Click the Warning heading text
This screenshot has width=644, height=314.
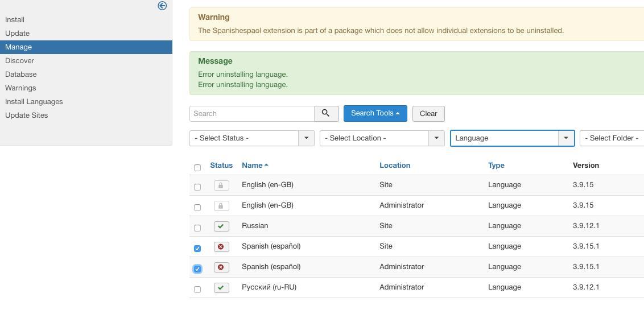pyautogui.click(x=213, y=17)
